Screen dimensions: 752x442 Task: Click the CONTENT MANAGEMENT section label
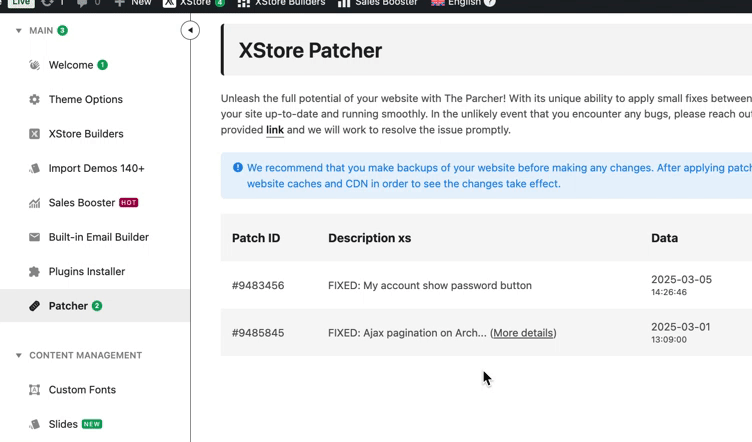pos(86,355)
